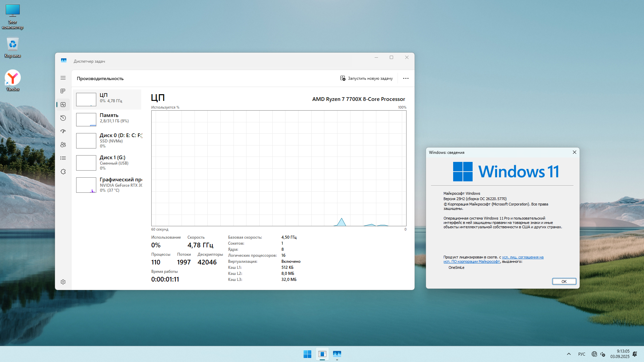Viewport: 644px width, 362px height.
Task: Click Run new task button
Action: coord(366,78)
